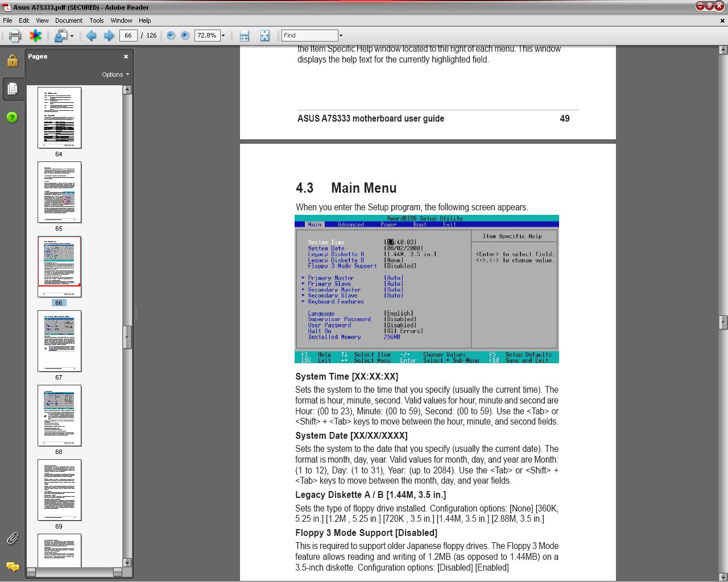
Task: Close the document with the menu-bar X
Action: pos(723,20)
